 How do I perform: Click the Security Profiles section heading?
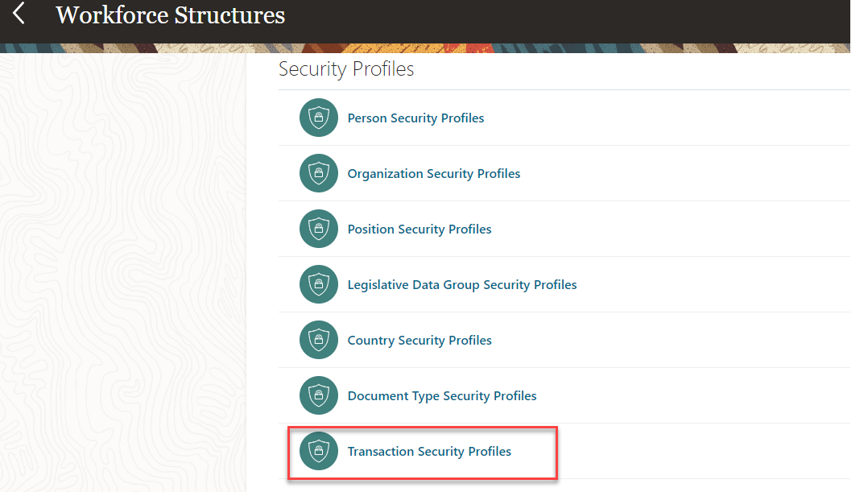tap(346, 69)
